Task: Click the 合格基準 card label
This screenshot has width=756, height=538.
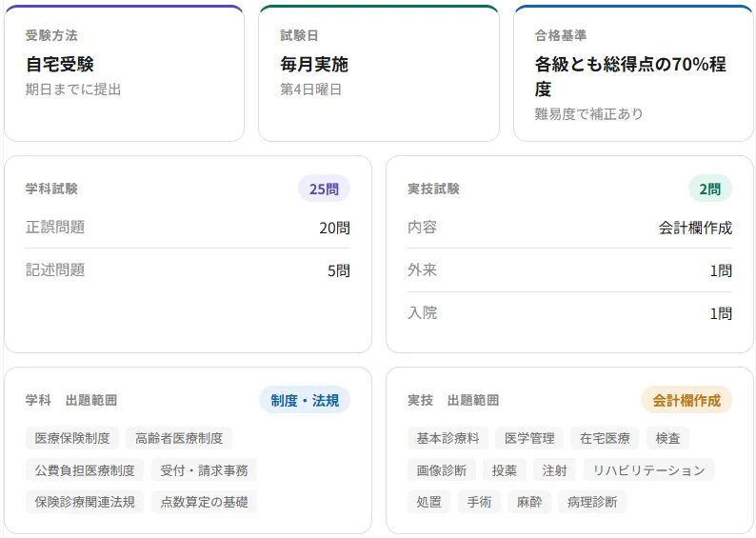Action: 561,35
